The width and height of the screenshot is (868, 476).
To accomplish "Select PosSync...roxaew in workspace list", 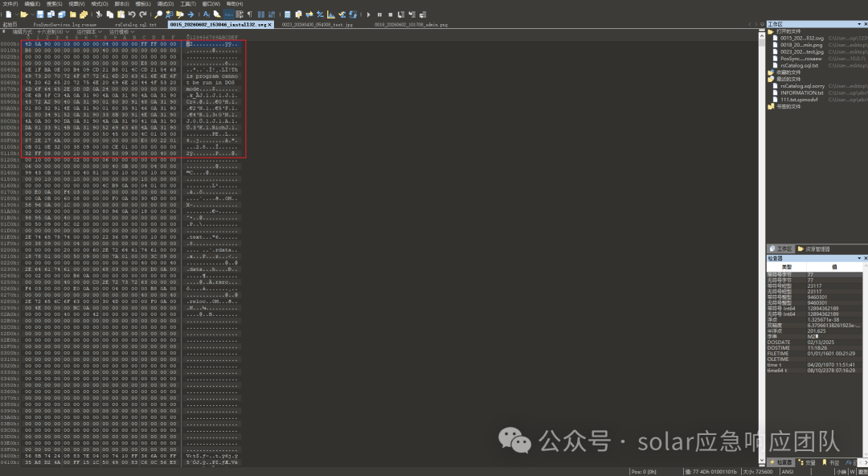I will point(801,58).
